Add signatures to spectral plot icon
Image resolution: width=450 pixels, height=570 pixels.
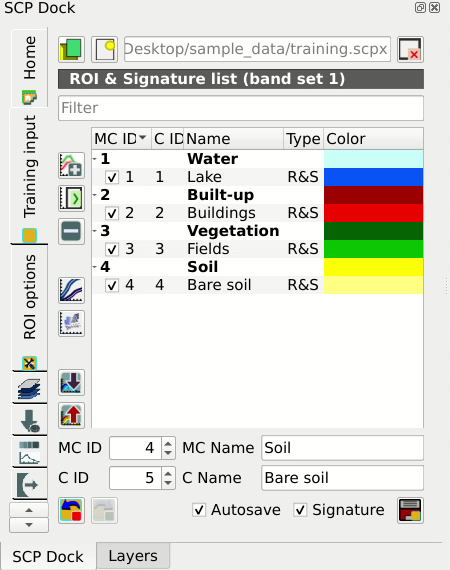coord(71,290)
